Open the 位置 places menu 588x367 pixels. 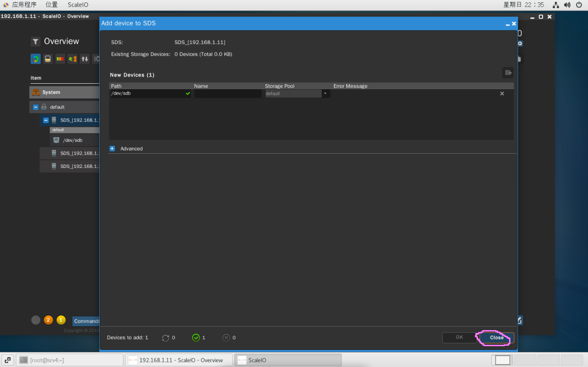coord(52,5)
